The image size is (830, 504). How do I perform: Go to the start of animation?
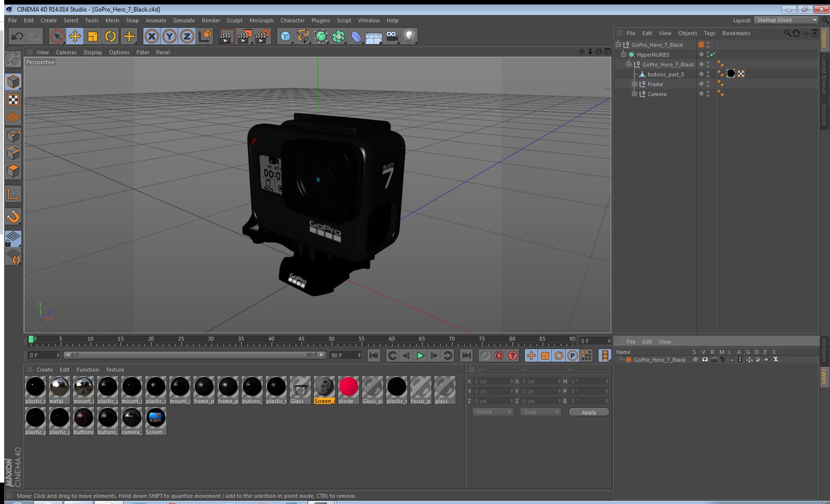click(x=374, y=356)
